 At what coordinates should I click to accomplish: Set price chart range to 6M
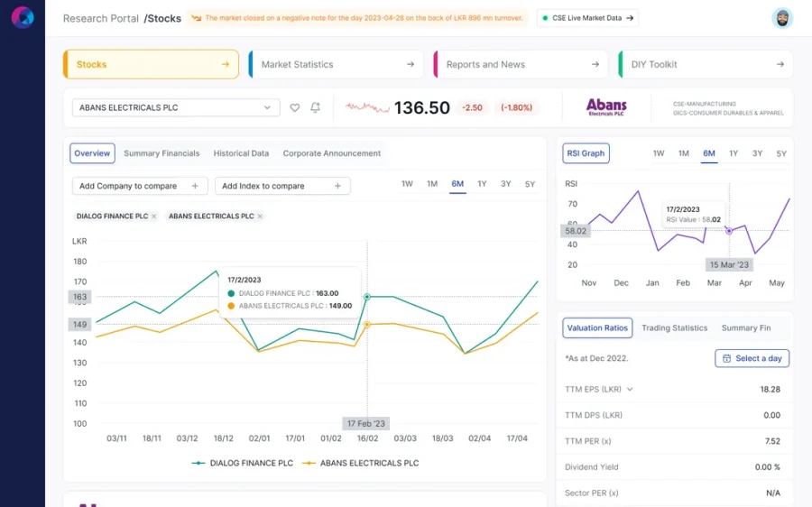coord(457,184)
